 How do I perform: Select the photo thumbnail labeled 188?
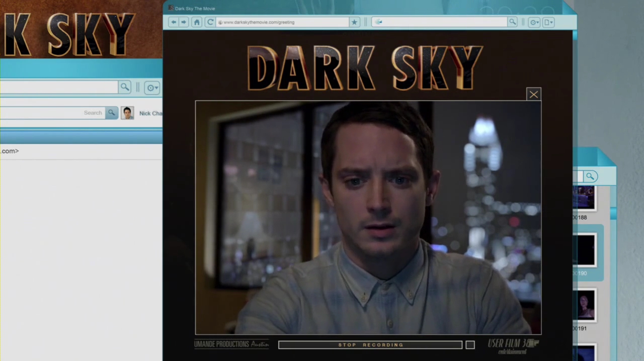585,198
